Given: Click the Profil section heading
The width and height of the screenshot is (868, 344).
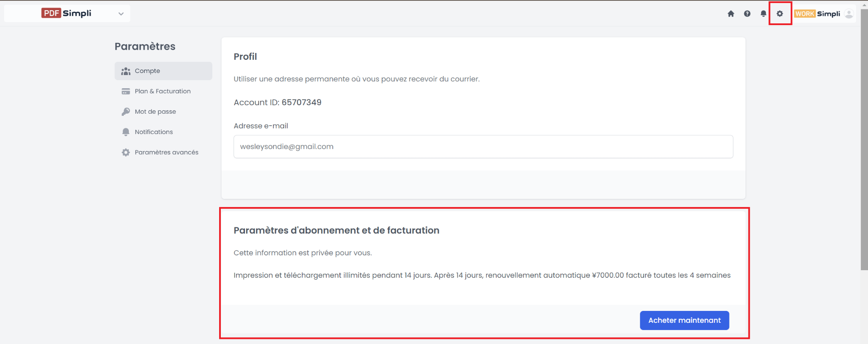Looking at the screenshot, I should 245,56.
